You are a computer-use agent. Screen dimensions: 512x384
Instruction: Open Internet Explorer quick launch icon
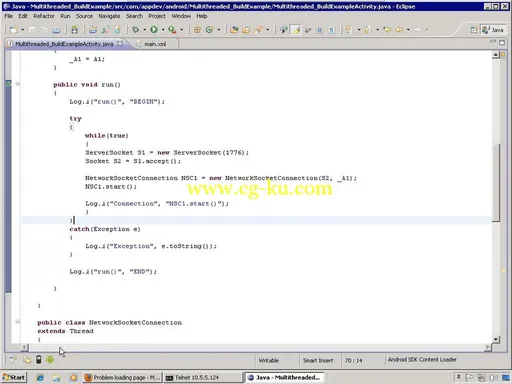[40, 377]
